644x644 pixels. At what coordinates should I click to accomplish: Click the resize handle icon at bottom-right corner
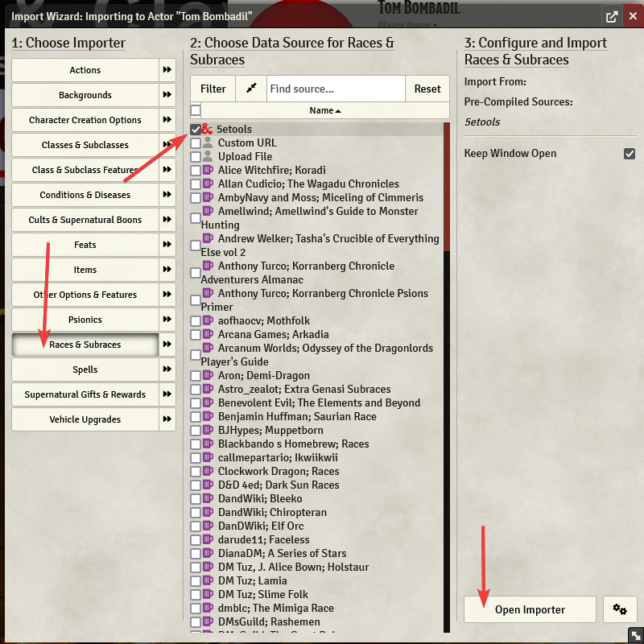(634, 634)
